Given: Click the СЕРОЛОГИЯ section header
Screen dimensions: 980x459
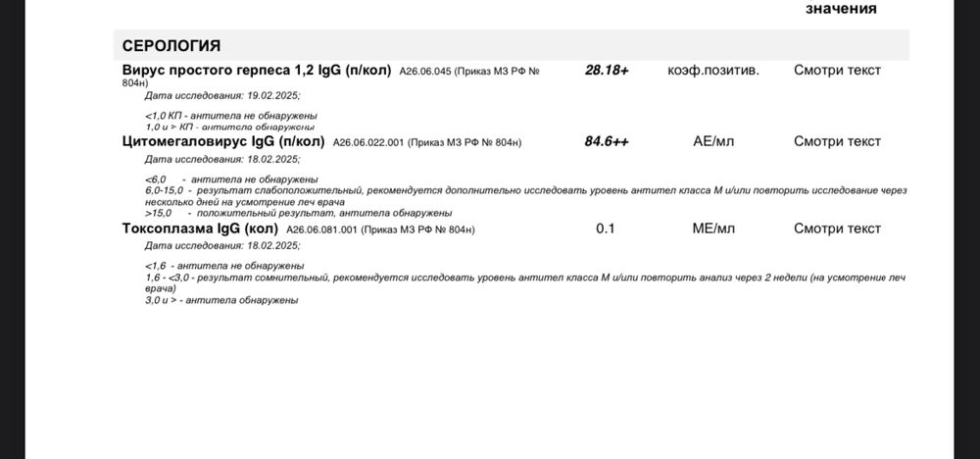Looking at the screenshot, I should 171,45.
